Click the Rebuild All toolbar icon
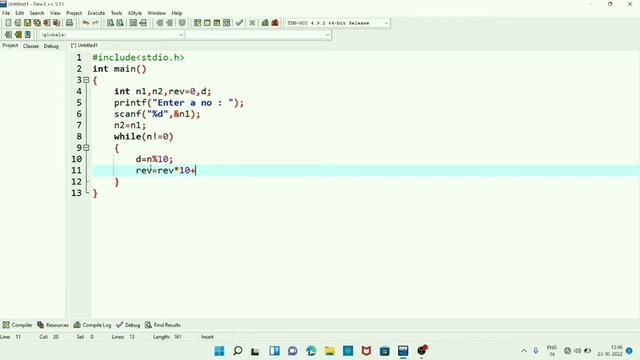This screenshot has height=360, width=640. coord(227,23)
